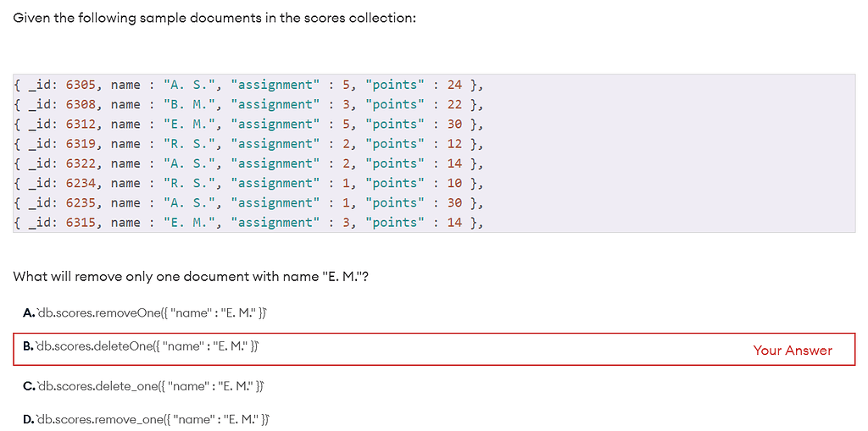This screenshot has height=431, width=868.
Task: Click the document row with _id 6308
Action: pos(248,104)
